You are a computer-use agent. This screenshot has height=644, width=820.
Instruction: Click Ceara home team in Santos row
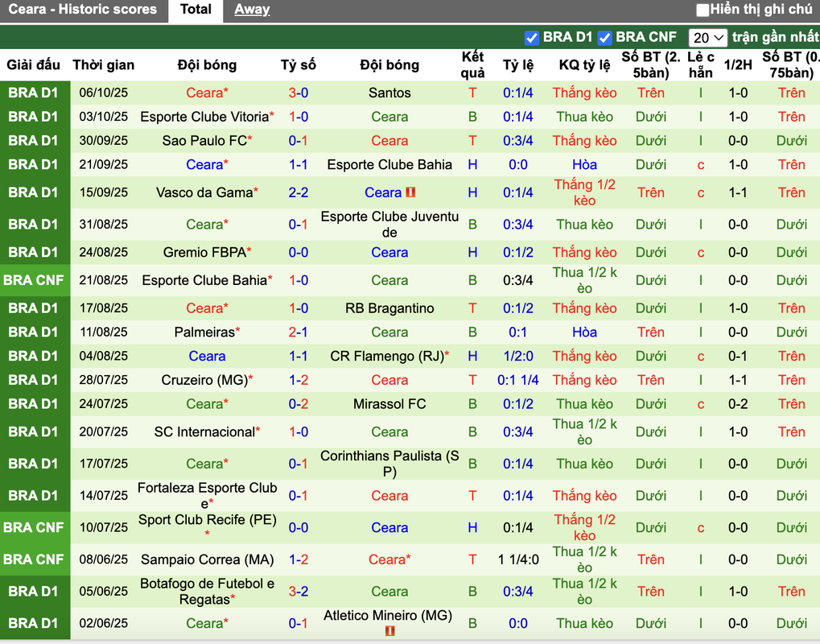204,93
